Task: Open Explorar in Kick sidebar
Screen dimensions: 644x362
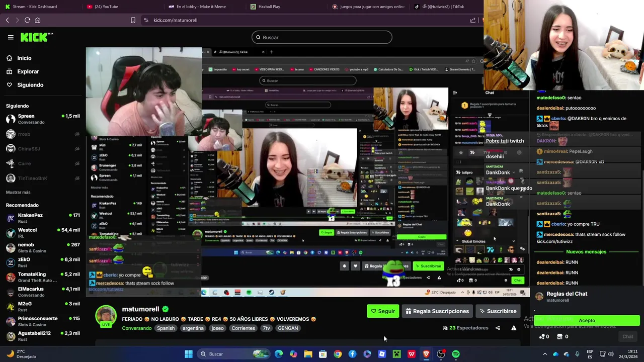Action: tap(23, 71)
